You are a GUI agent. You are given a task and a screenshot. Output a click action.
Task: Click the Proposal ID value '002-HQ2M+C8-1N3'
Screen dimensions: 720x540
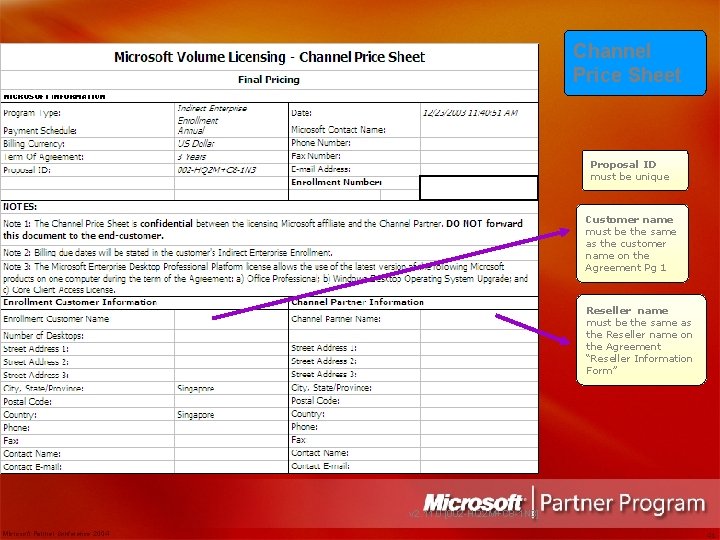(217, 170)
